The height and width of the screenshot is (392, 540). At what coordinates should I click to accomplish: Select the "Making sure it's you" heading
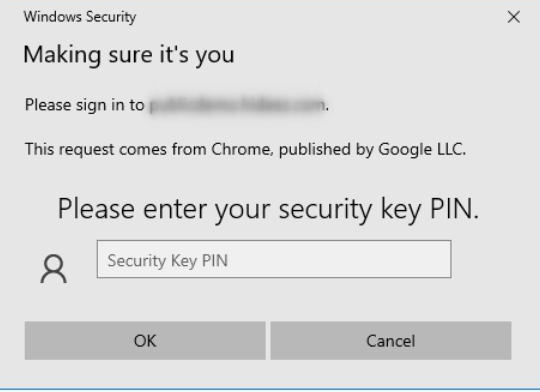coord(129,55)
